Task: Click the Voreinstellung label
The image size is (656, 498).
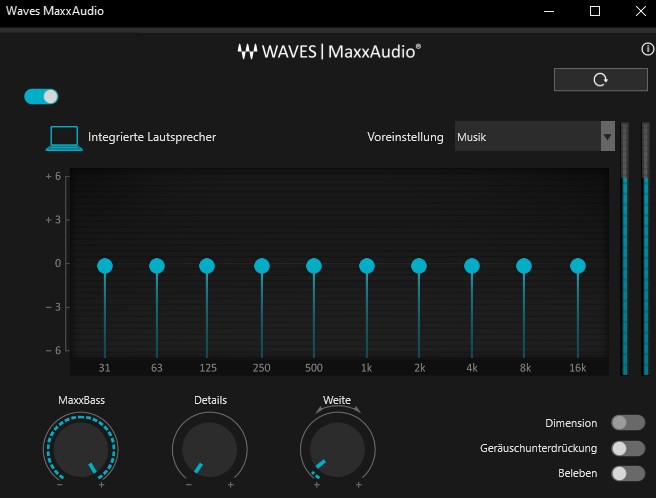Action: coord(405,137)
